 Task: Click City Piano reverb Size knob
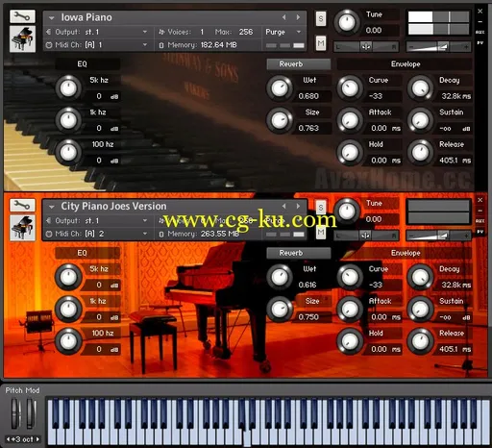[x=280, y=309]
